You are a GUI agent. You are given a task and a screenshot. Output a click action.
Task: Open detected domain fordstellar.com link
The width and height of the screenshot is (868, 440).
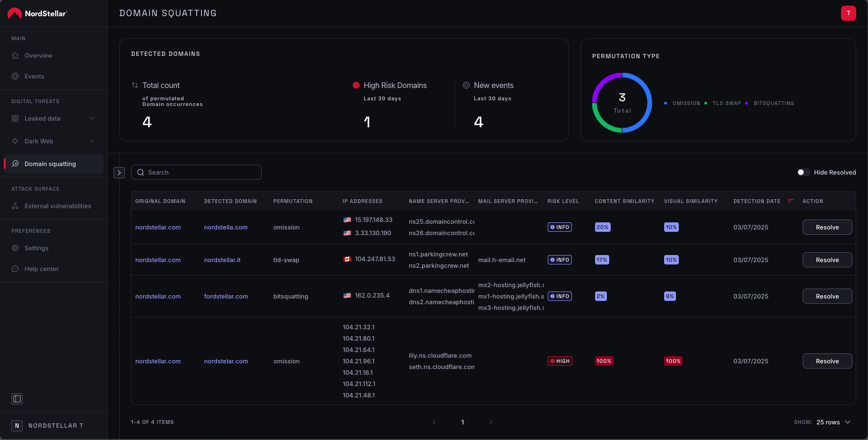[226, 296]
